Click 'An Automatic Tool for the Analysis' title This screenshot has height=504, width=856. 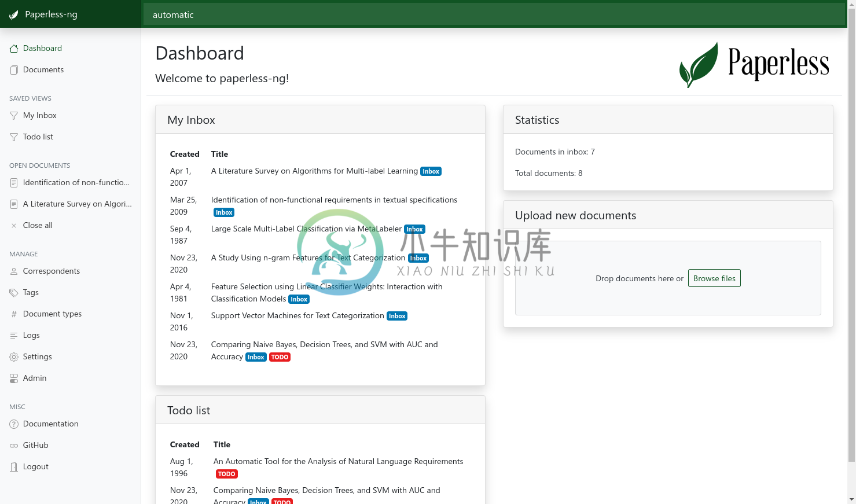tap(338, 461)
